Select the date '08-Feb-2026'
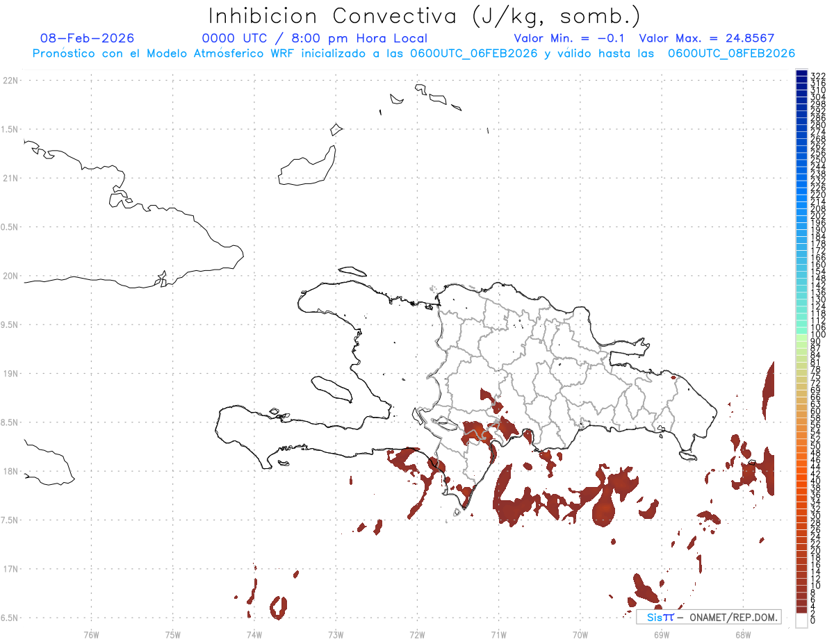Screen dimensions: 834x644 click(x=88, y=38)
